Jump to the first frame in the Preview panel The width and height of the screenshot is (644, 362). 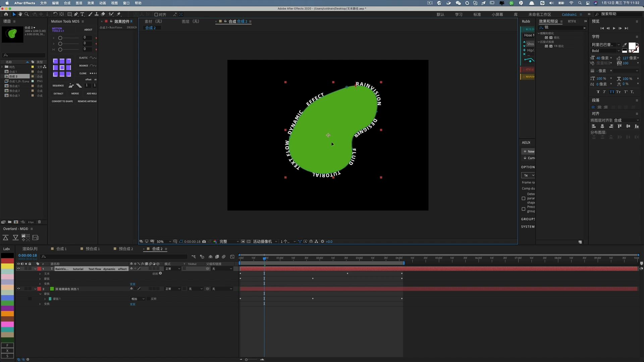pos(602,28)
